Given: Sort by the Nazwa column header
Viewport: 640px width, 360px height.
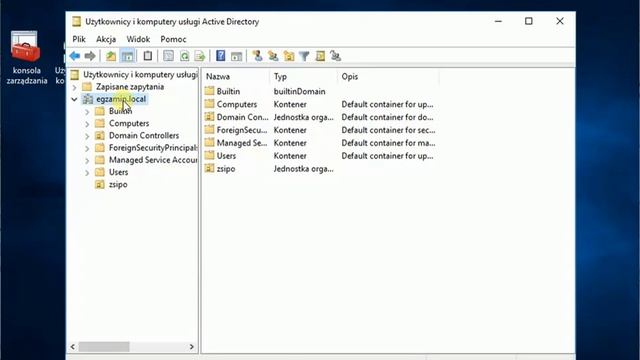Looking at the screenshot, I should tap(236, 77).
